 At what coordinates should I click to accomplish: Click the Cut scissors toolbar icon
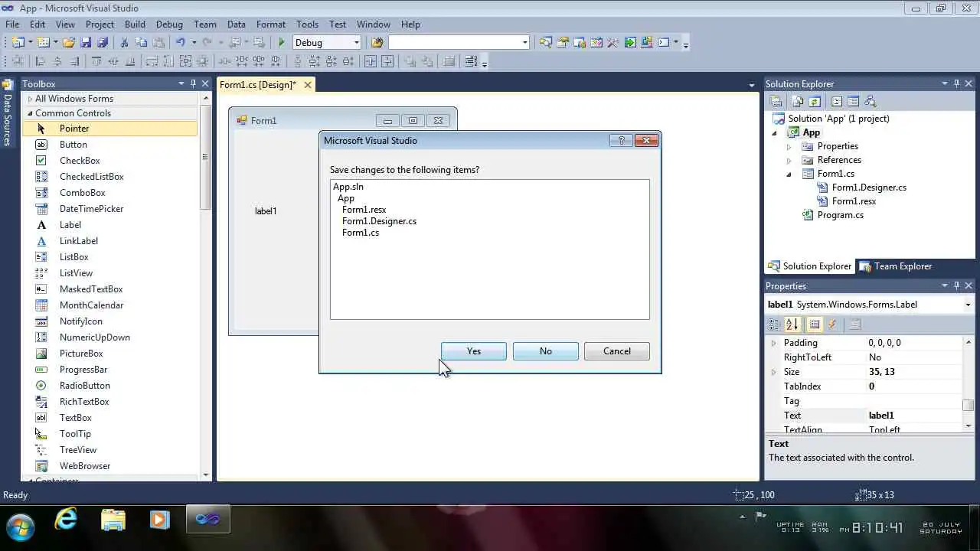[124, 42]
